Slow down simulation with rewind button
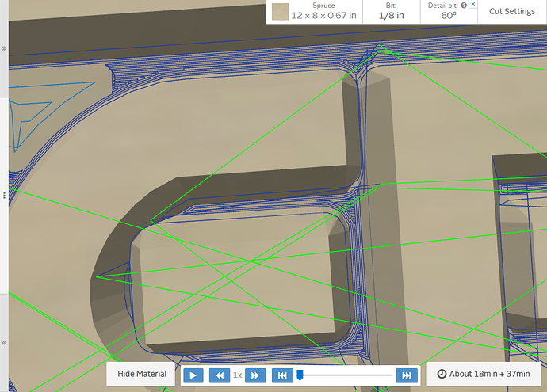 tap(220, 375)
